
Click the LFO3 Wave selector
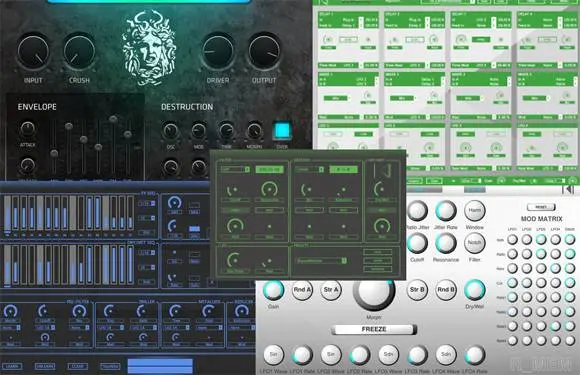point(388,355)
